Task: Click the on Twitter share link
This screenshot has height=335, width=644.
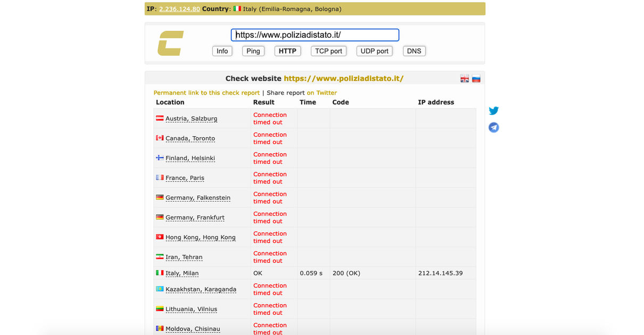Action: click(x=321, y=93)
